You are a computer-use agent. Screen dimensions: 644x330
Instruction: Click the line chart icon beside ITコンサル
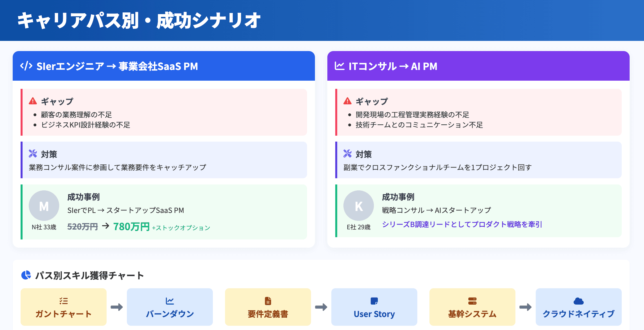tap(339, 66)
